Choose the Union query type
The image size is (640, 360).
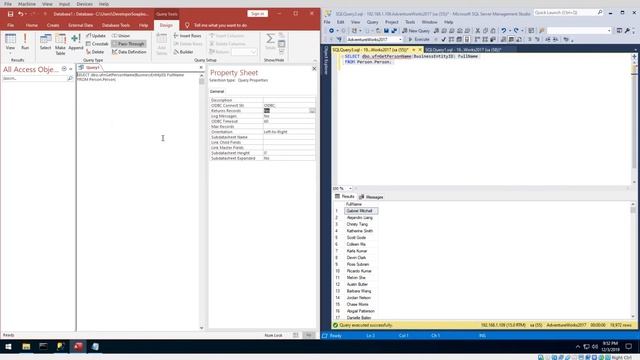click(121, 36)
